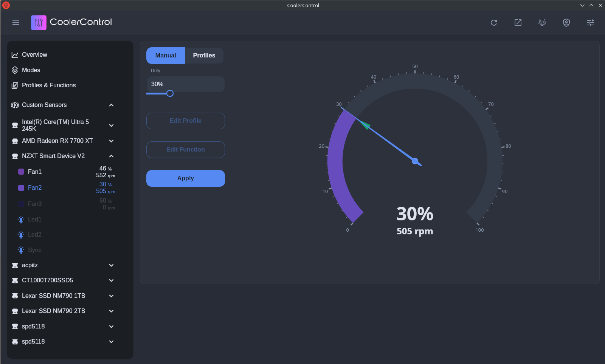Open the GitLab project icon
The height and width of the screenshot is (364, 605).
[542, 23]
